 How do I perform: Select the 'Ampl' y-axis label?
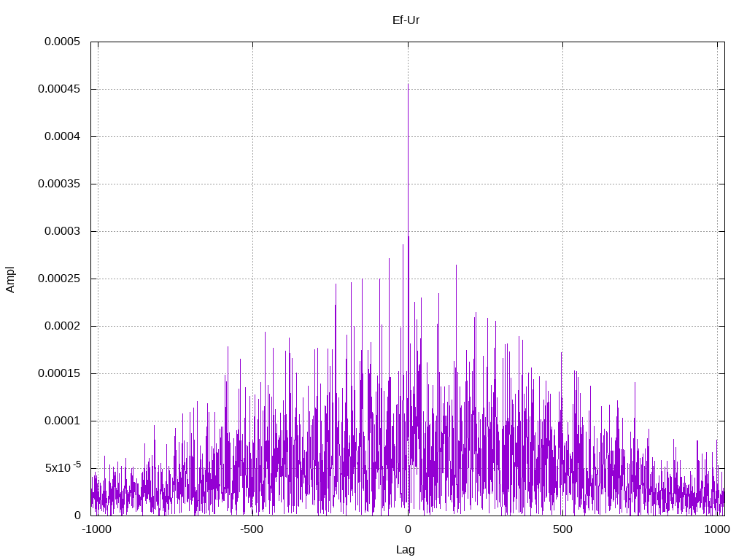click(x=10, y=279)
